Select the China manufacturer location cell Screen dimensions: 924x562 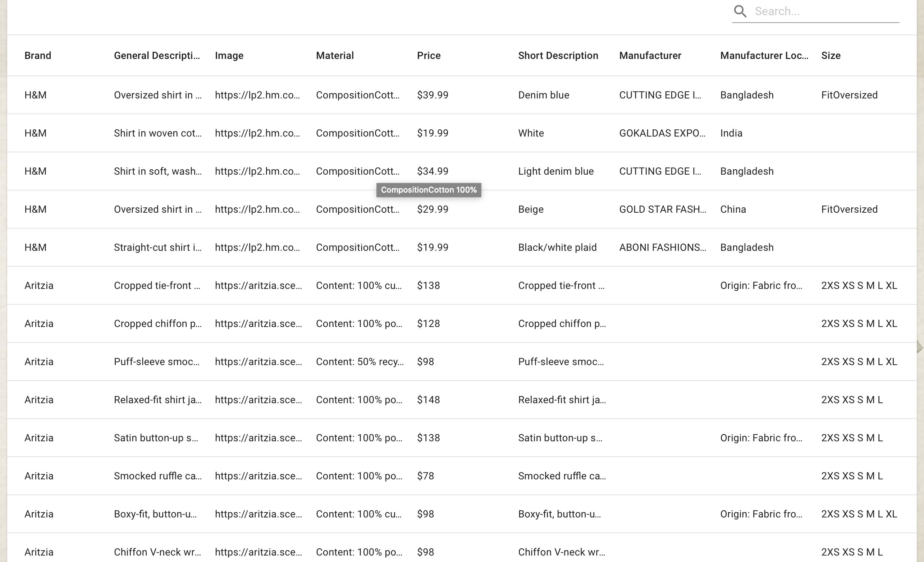tap(733, 209)
